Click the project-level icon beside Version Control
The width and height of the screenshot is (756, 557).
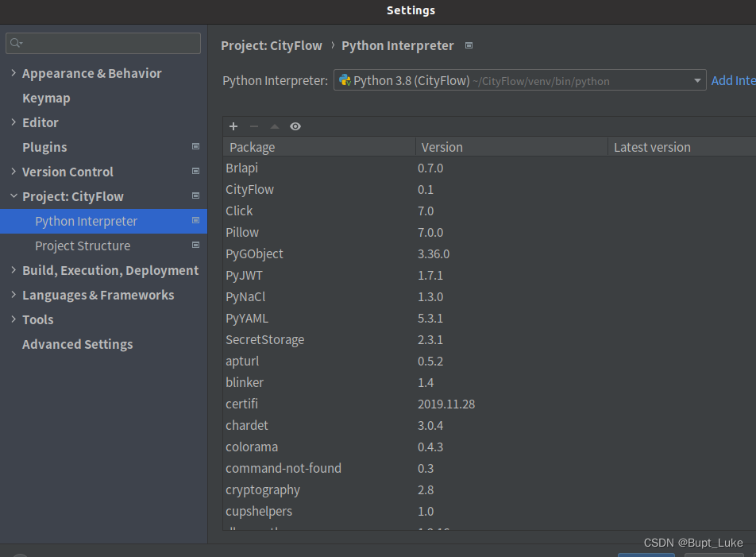[x=195, y=171]
